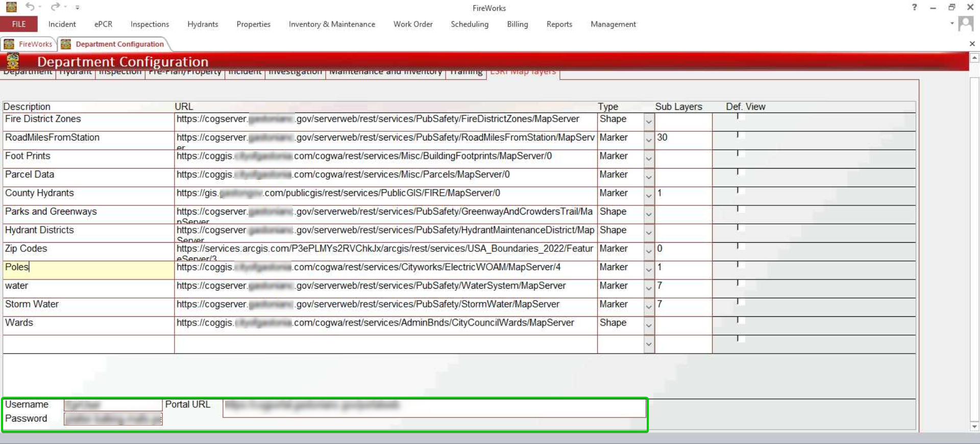Screen dimensions: 980x444
Task: Expand Type dropdown in the blank new row
Action: tap(649, 344)
